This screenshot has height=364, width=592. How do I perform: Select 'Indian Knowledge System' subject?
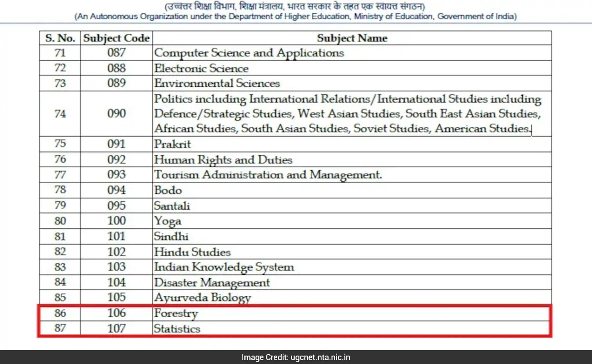click(x=224, y=267)
